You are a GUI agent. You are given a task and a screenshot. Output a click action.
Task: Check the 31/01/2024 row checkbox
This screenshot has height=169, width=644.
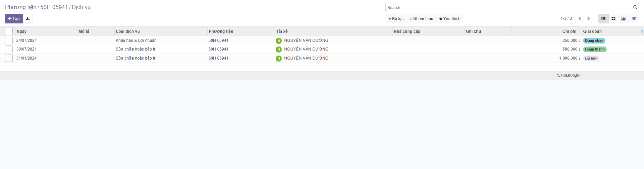(9, 58)
